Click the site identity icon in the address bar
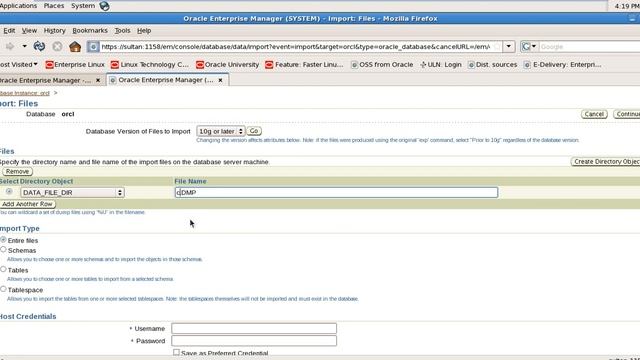 tap(93, 47)
